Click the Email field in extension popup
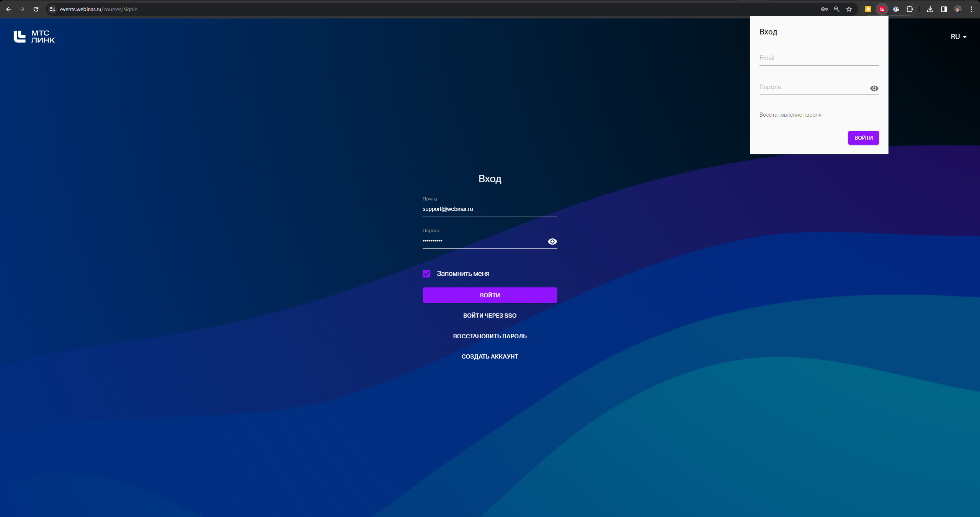 tap(819, 58)
